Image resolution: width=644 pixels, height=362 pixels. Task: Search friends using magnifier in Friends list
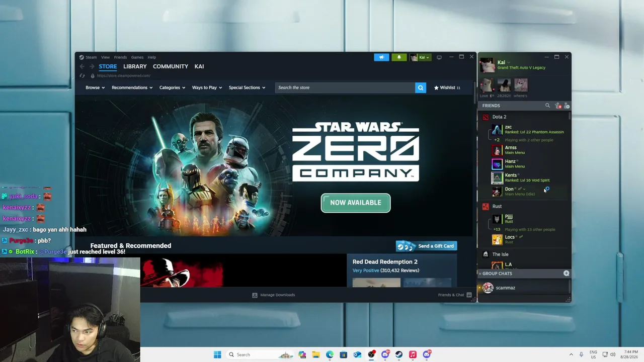point(547,106)
